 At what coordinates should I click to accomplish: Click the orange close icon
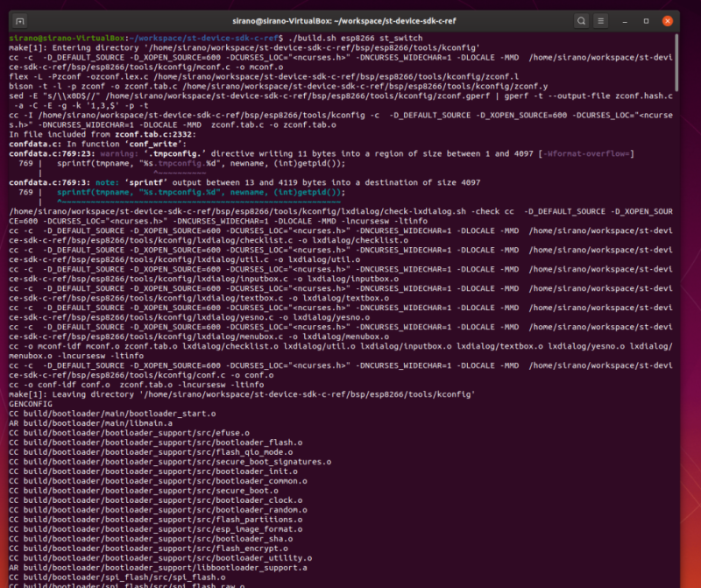pyautogui.click(x=669, y=20)
